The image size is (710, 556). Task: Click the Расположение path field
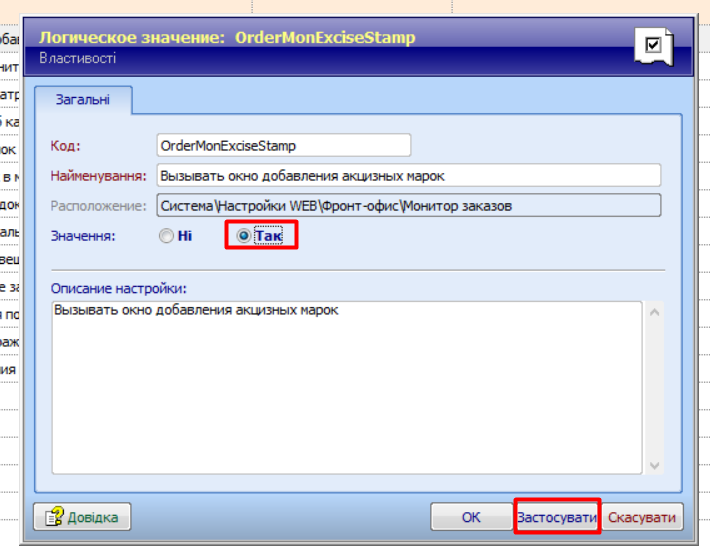pos(408,206)
